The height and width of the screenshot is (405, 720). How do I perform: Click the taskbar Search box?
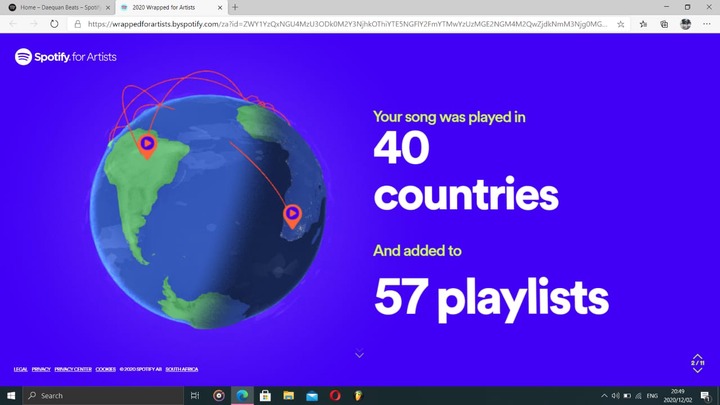pos(103,395)
